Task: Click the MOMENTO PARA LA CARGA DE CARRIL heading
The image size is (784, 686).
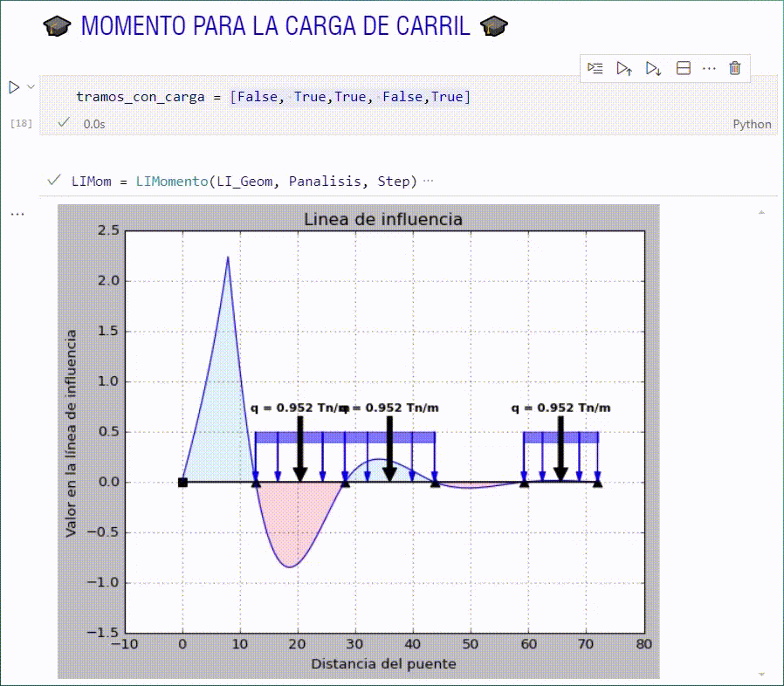Action: pyautogui.click(x=275, y=26)
